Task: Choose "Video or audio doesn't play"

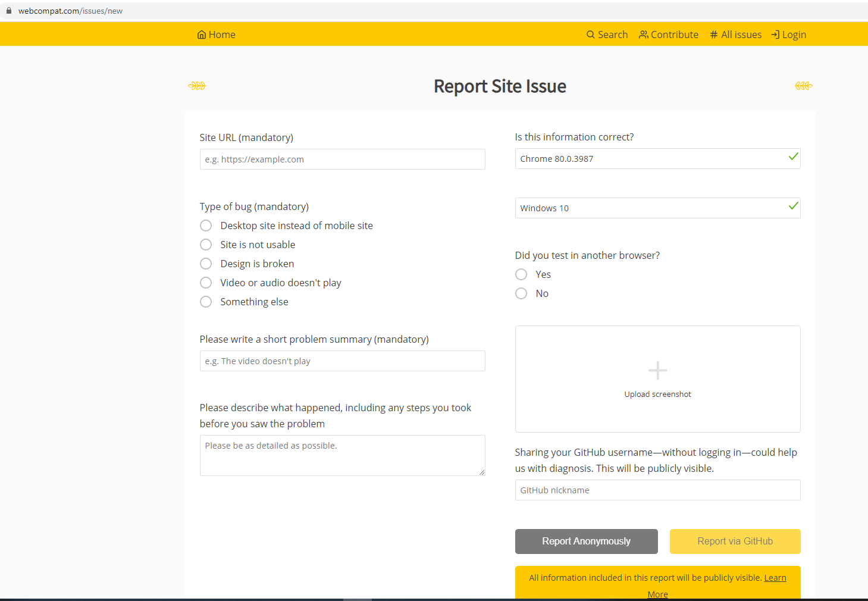Action: click(x=206, y=283)
